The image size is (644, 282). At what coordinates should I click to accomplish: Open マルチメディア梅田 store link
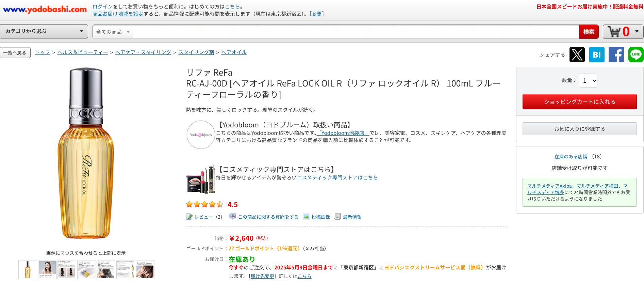pos(597,186)
